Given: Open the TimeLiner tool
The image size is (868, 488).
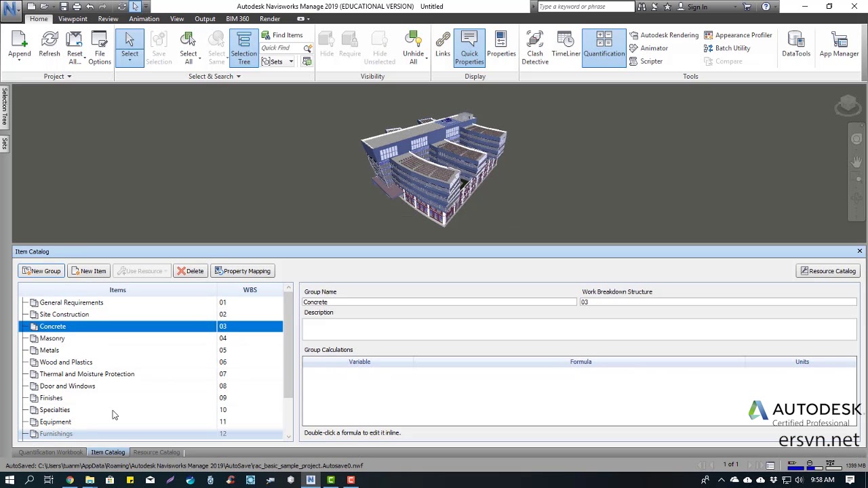Looking at the screenshot, I should coord(566,44).
